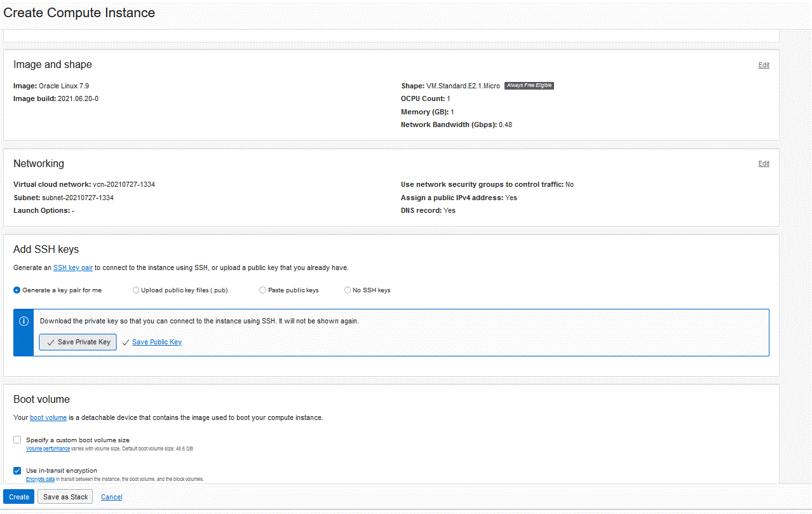
Task: Enable Specify a custom boot volume size
Action: [17, 440]
